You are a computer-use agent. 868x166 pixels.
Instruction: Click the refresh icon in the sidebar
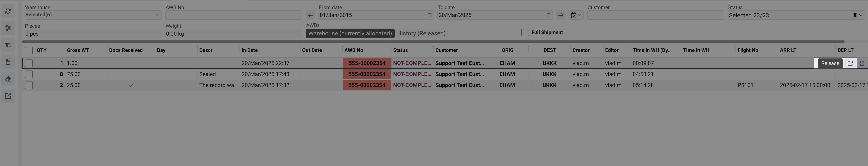(8, 11)
